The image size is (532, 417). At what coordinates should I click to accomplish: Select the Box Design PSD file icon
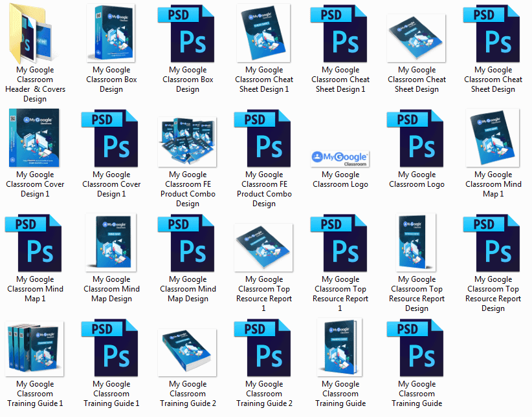coord(186,33)
